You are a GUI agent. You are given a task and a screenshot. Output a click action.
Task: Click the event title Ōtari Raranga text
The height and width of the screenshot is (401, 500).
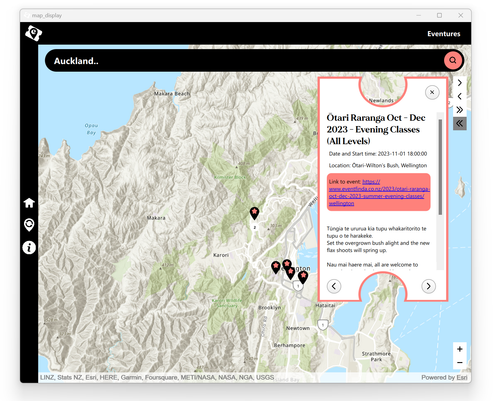tap(376, 129)
